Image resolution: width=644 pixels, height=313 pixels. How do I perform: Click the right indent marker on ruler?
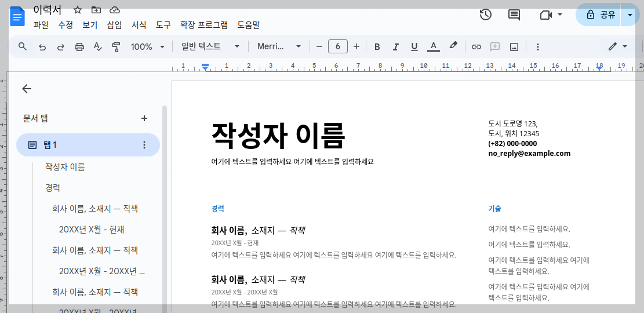click(x=599, y=68)
